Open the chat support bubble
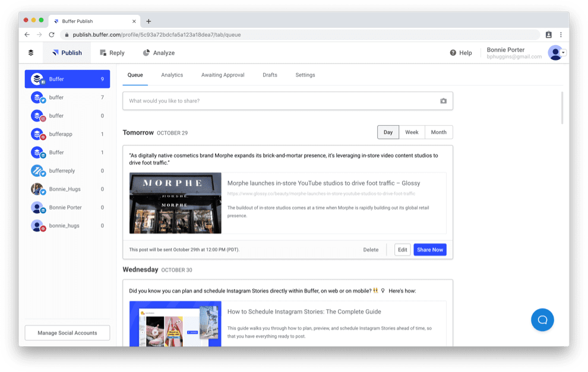The height and width of the screenshot is (372, 588). tap(542, 320)
